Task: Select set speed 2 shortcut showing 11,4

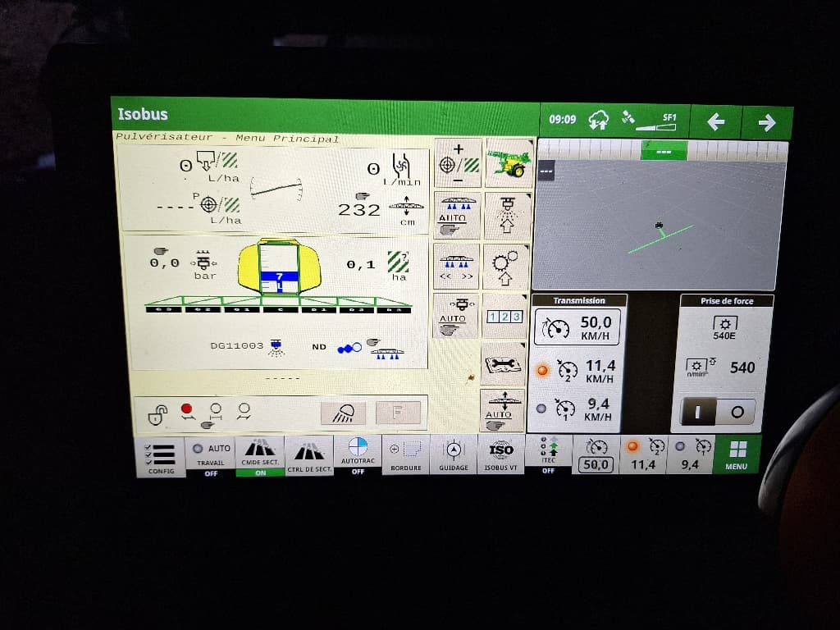Action: (643, 455)
